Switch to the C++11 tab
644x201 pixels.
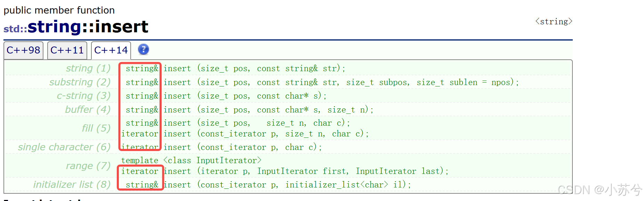[67, 50]
